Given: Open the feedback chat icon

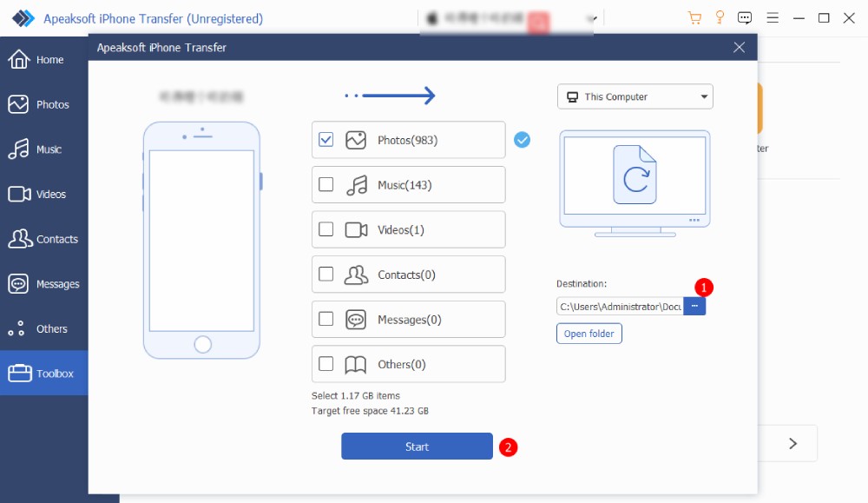Looking at the screenshot, I should [745, 18].
